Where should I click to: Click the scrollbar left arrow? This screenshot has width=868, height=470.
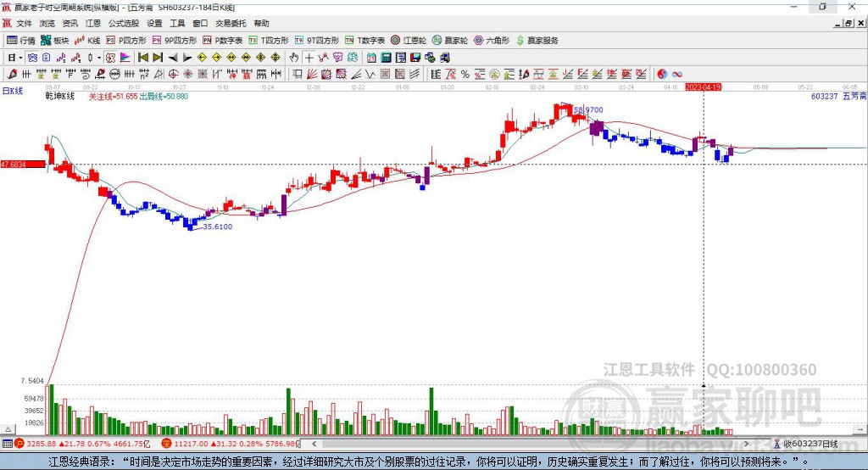coord(314,444)
